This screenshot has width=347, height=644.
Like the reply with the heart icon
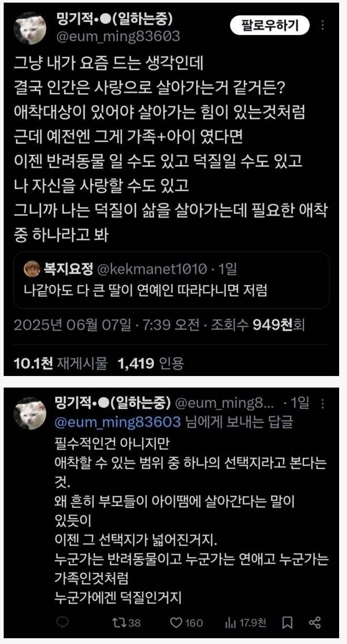(187, 622)
